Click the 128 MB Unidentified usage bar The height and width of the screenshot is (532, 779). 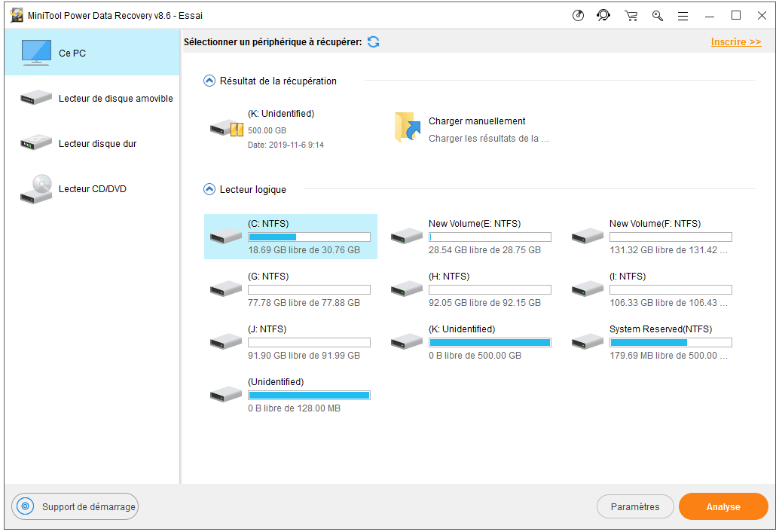(309, 395)
